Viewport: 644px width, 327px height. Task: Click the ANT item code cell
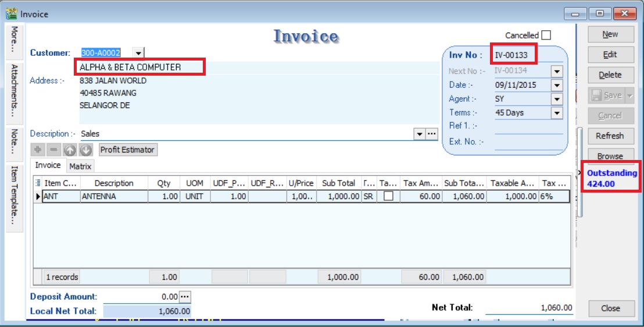61,197
